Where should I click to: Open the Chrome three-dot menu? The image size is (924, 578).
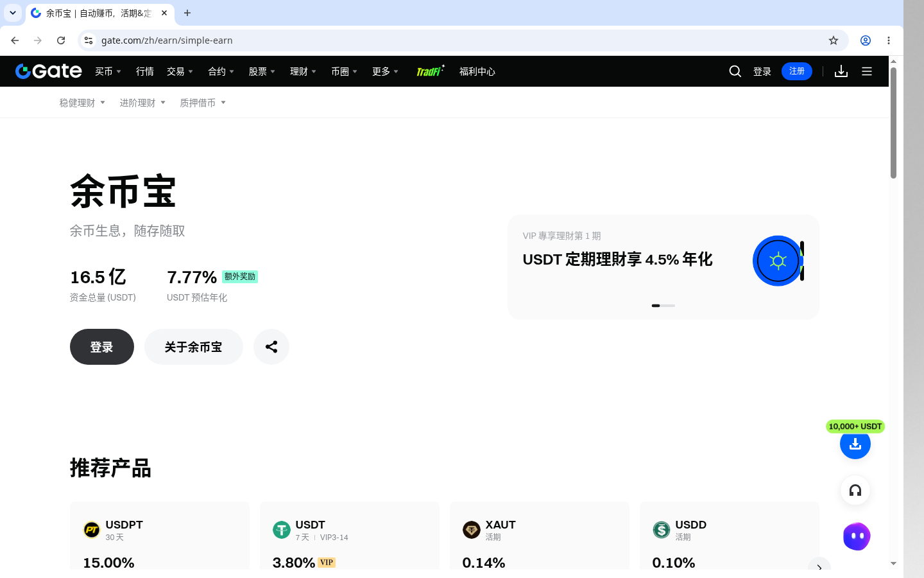pos(889,40)
